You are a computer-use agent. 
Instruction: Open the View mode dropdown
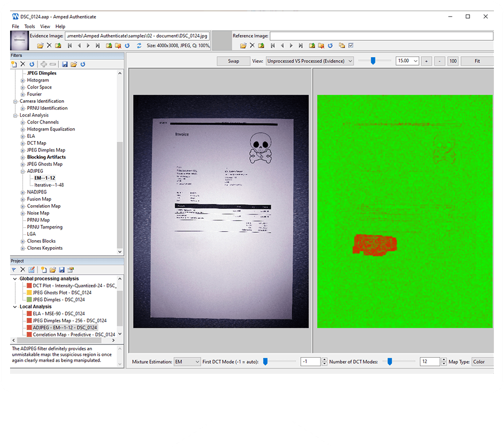[310, 61]
